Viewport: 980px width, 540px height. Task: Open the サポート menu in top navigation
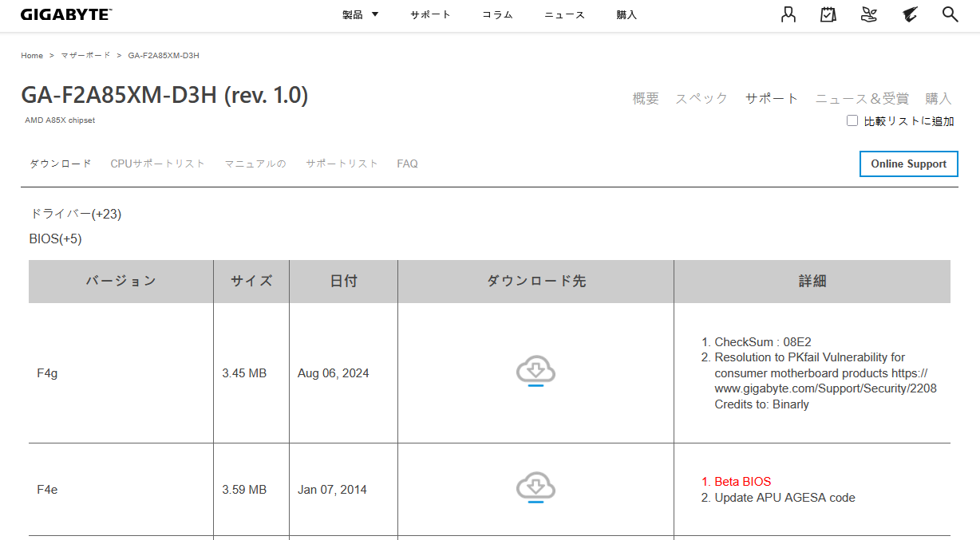(430, 15)
